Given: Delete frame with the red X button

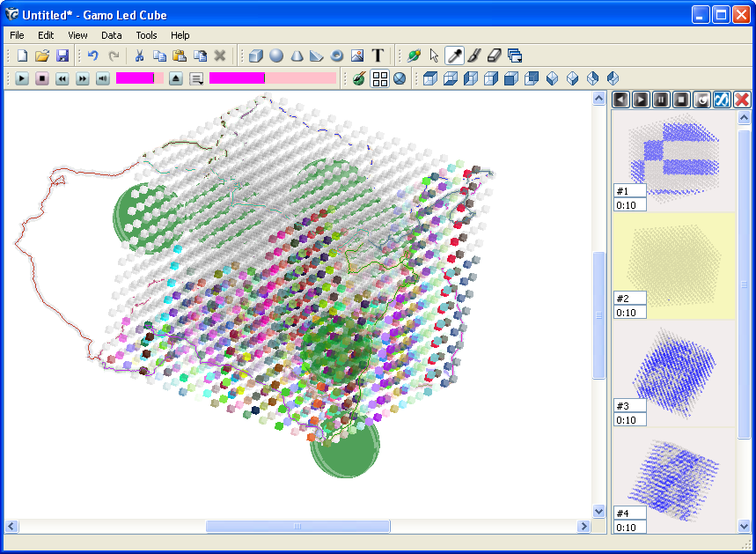Looking at the screenshot, I should 742,100.
